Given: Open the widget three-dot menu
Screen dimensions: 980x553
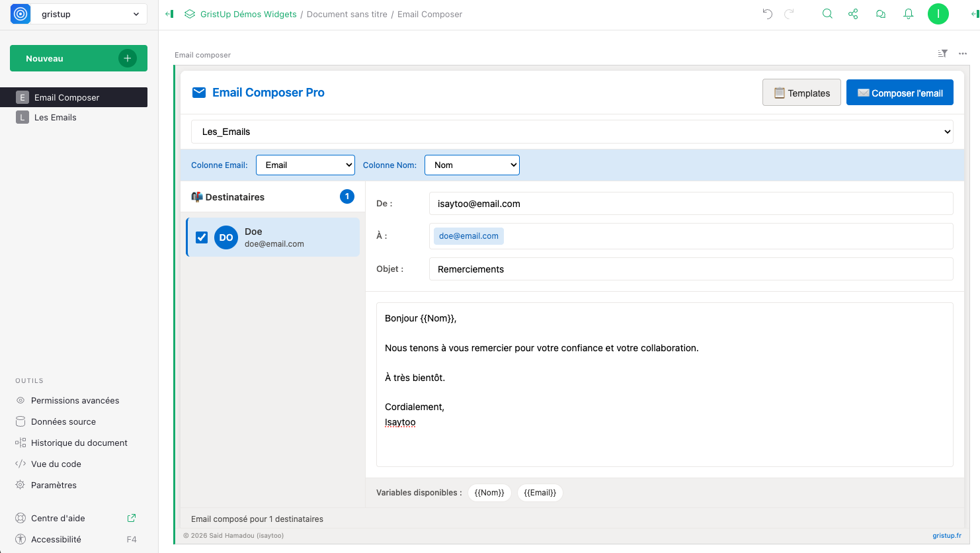Looking at the screenshot, I should pyautogui.click(x=963, y=54).
